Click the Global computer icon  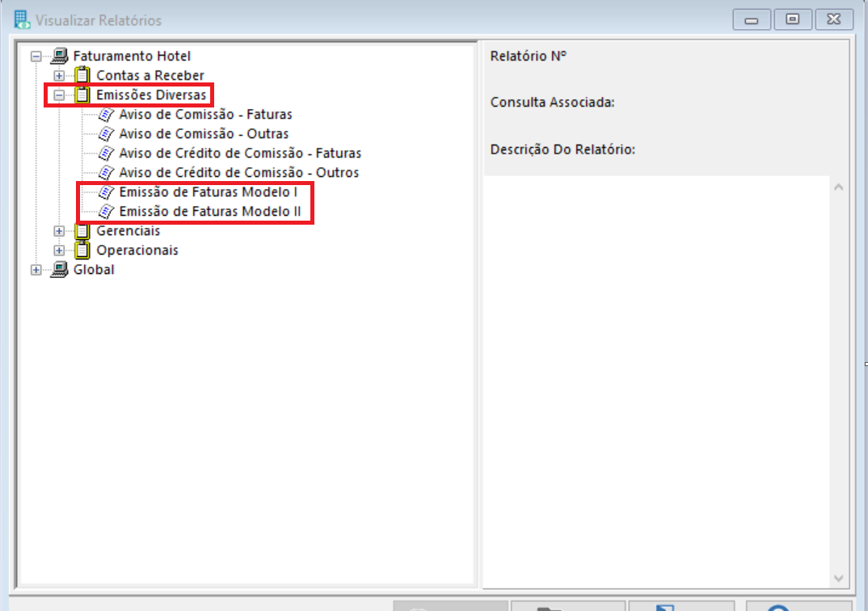click(59, 269)
